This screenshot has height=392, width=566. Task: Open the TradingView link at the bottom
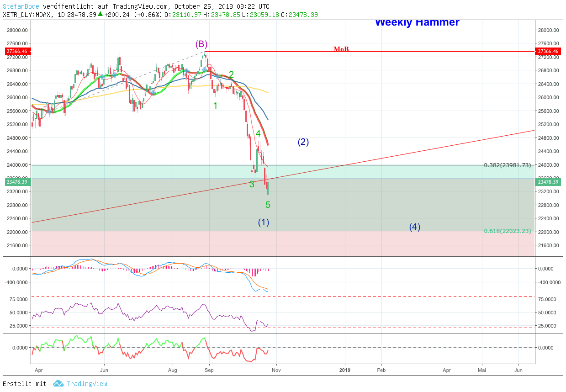[87, 384]
